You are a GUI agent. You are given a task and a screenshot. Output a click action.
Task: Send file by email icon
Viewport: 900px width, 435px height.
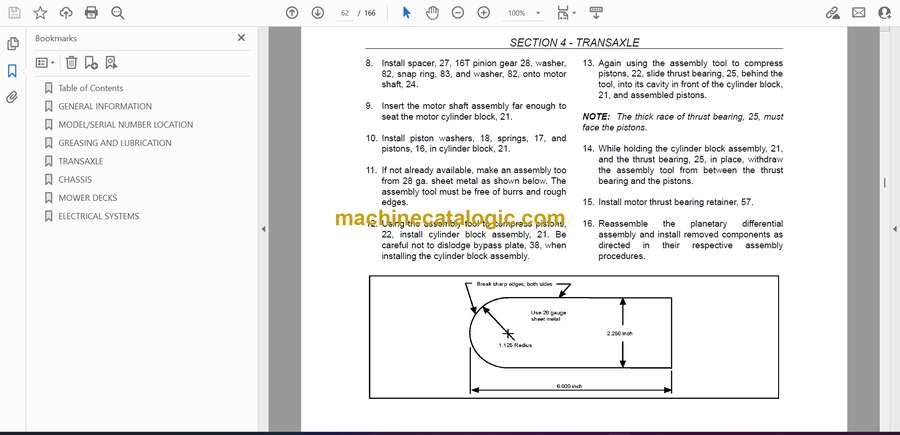pos(859,13)
